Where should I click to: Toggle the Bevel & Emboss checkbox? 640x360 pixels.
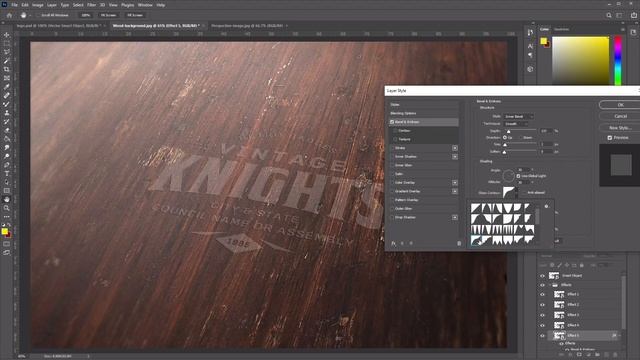(x=392, y=122)
